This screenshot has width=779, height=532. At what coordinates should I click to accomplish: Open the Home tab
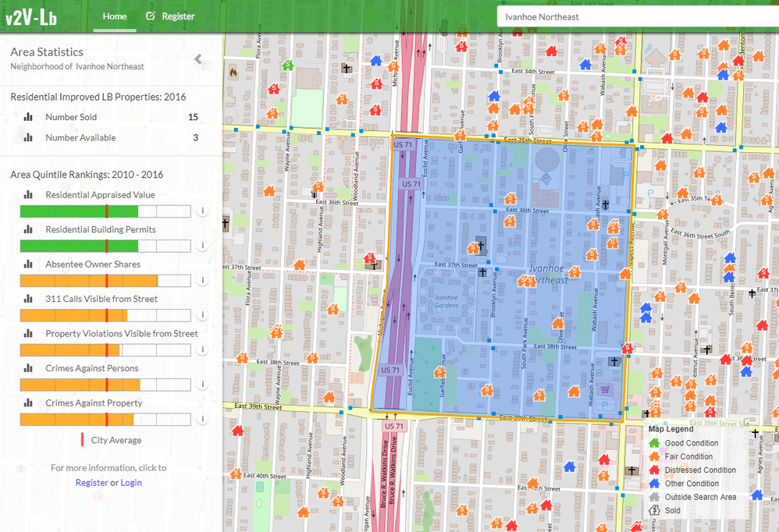tap(115, 16)
